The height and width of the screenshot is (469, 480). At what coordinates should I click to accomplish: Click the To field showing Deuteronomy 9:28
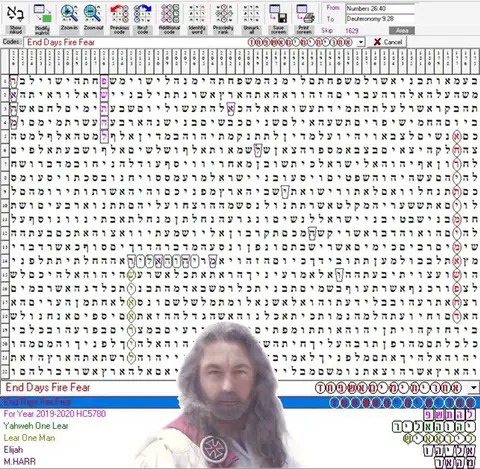380,19
